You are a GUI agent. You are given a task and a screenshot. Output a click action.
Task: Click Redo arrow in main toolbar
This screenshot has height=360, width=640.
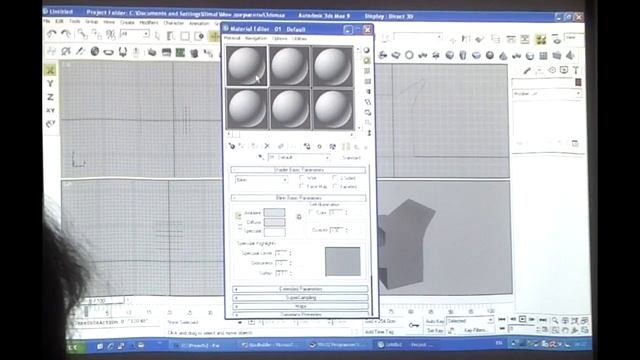pyautogui.click(x=65, y=34)
